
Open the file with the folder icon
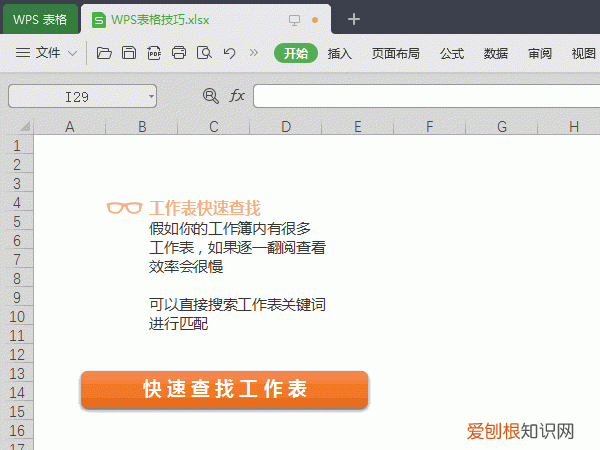pyautogui.click(x=104, y=53)
